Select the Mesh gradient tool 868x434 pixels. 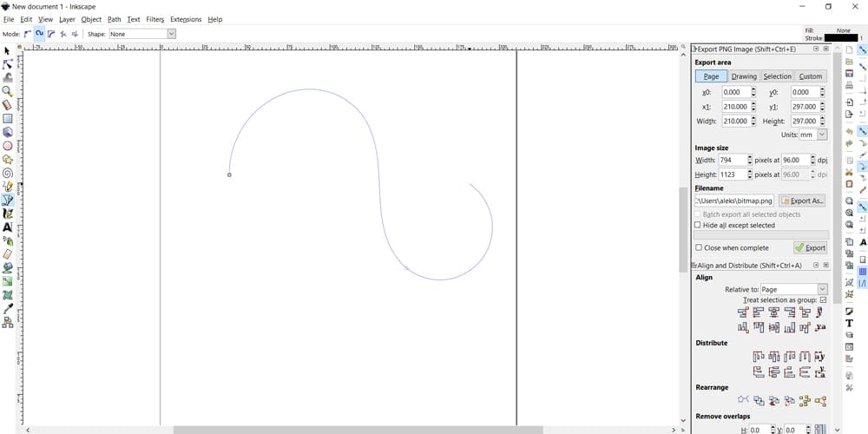(x=7, y=295)
